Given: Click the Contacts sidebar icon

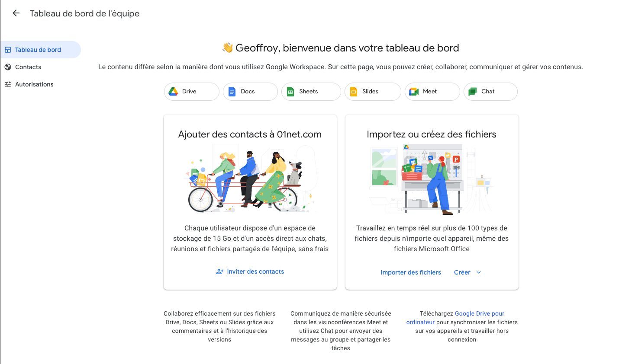Looking at the screenshot, I should tap(8, 67).
